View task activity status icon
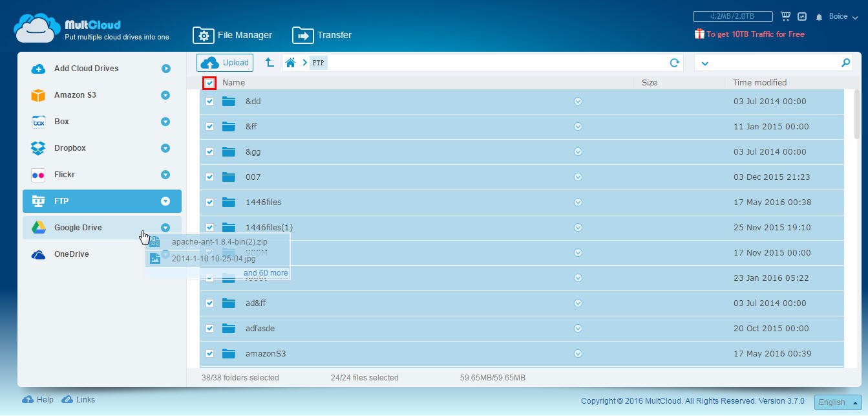The height and width of the screenshot is (416, 868). pyautogui.click(x=802, y=16)
